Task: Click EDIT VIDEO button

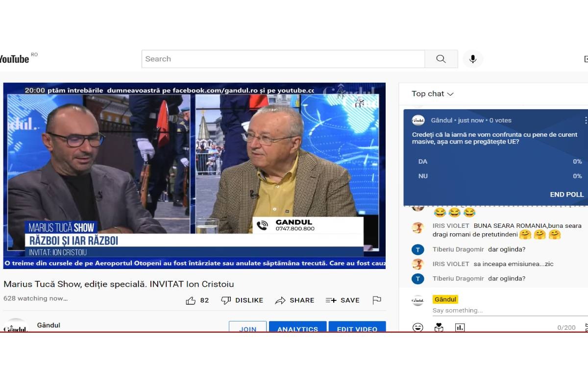Action: pyautogui.click(x=357, y=327)
